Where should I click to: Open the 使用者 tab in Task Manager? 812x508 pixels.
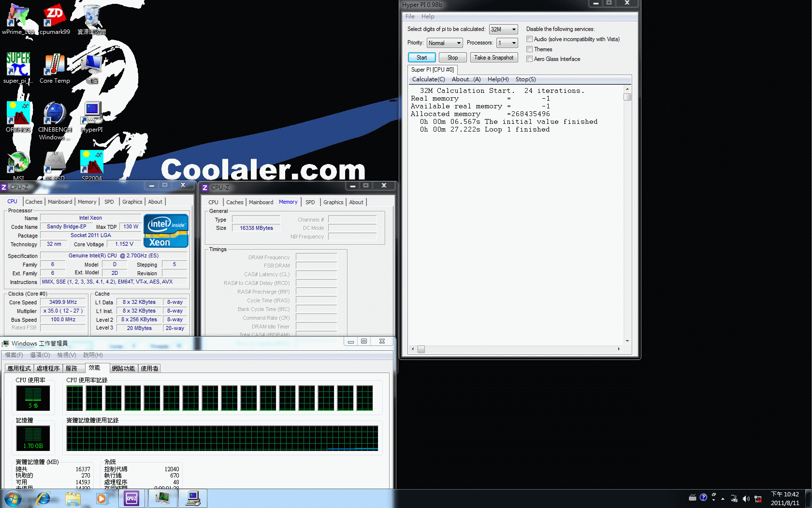point(150,369)
